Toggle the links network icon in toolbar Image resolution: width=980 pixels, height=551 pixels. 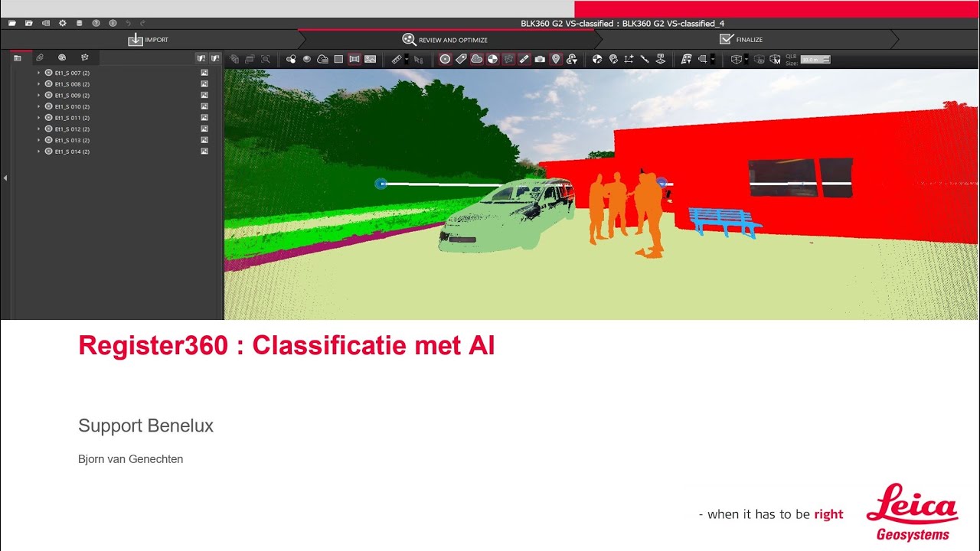(509, 59)
